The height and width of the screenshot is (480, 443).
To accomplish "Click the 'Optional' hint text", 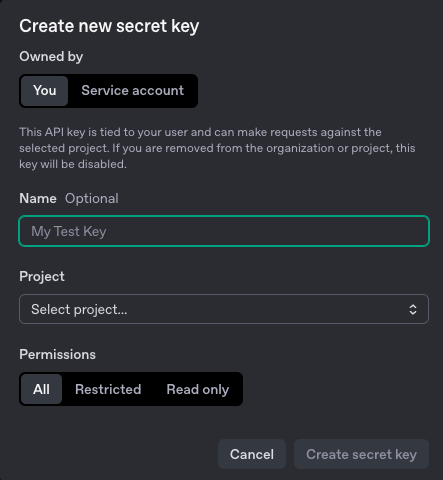I will [92, 199].
